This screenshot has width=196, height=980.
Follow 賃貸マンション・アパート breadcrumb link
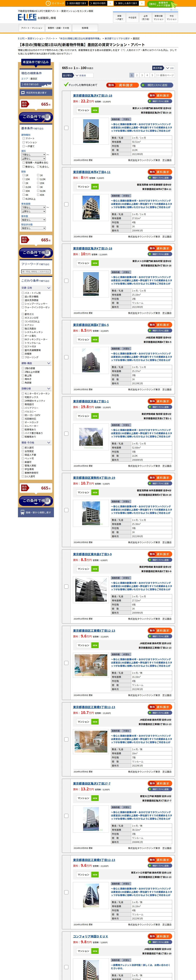pyautogui.click(x=41, y=38)
